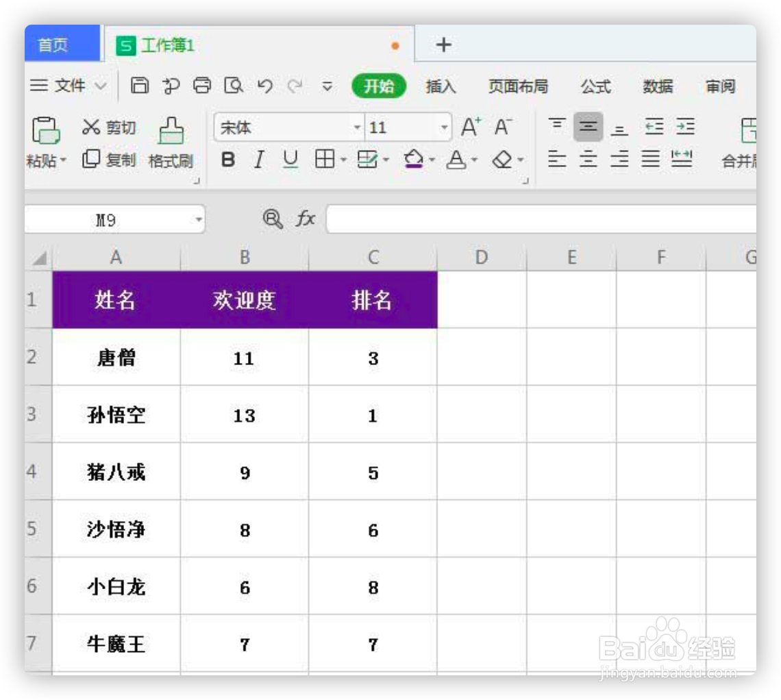781x700 pixels.
Task: Switch to the 审阅 ribbon tab
Action: (x=720, y=86)
